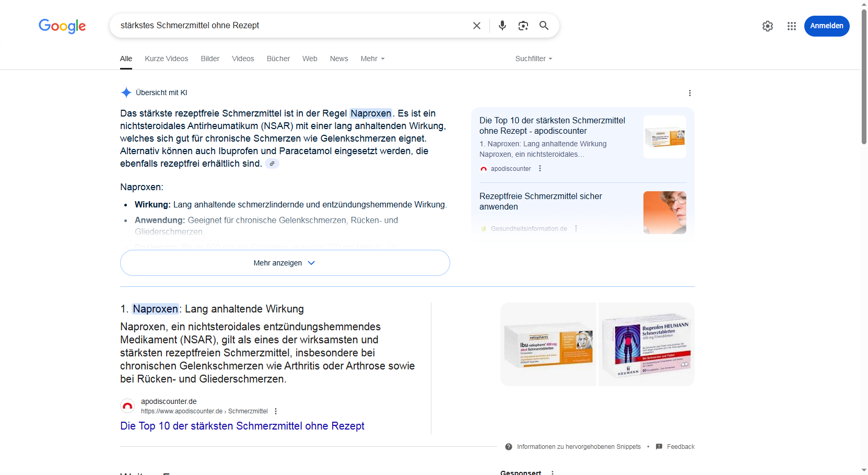The image size is (868, 475).
Task: Clear the search query with X icon
Action: (477, 26)
